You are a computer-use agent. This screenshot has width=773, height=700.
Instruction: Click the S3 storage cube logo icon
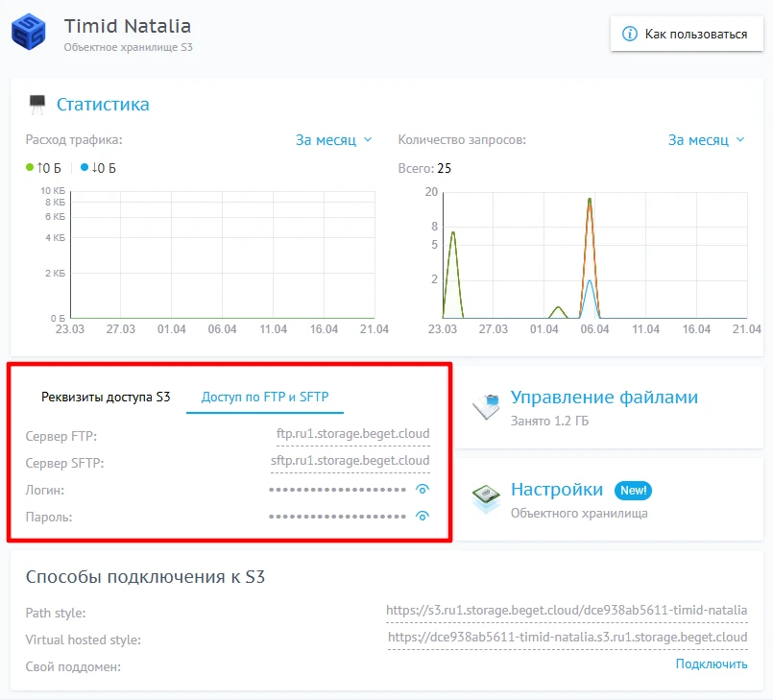click(34, 32)
